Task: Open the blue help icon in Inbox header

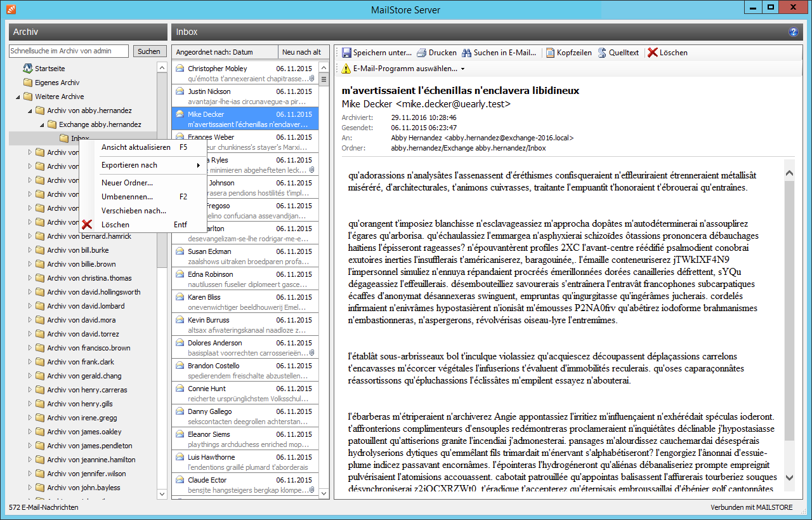Action: pyautogui.click(x=793, y=32)
